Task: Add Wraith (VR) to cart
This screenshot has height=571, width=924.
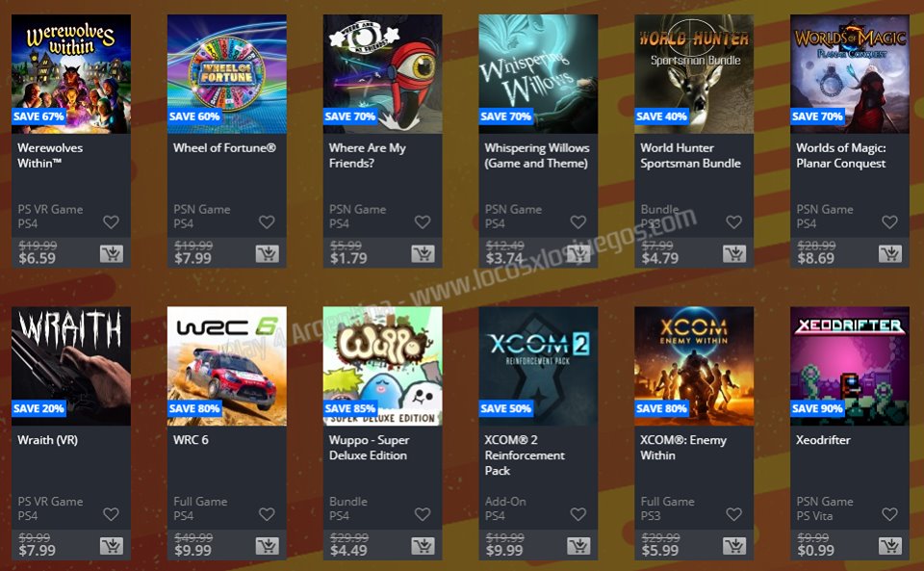Action: point(112,546)
